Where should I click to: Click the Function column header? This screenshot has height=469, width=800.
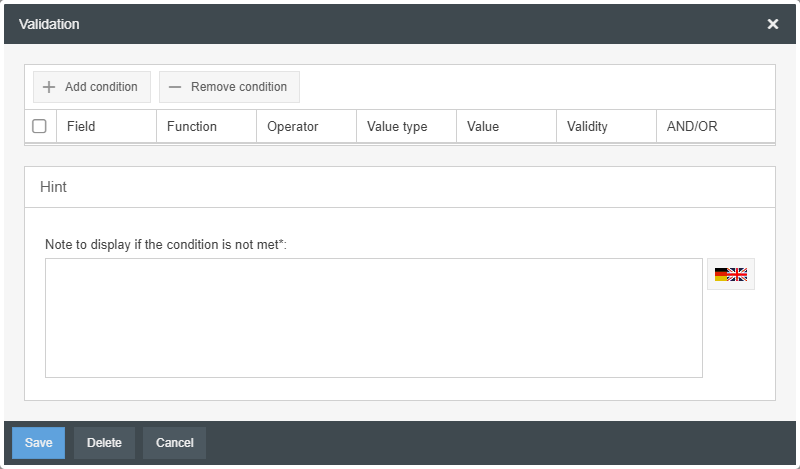(192, 127)
